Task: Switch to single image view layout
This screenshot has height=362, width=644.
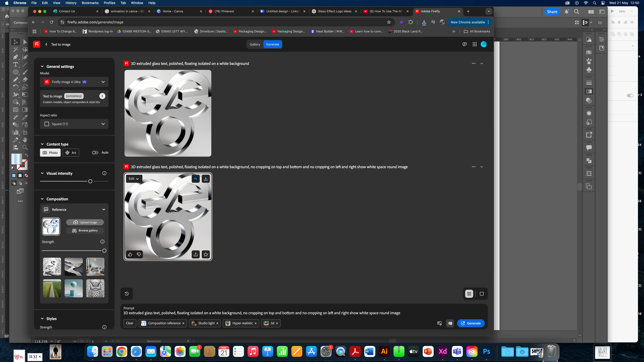Action: tap(482, 294)
